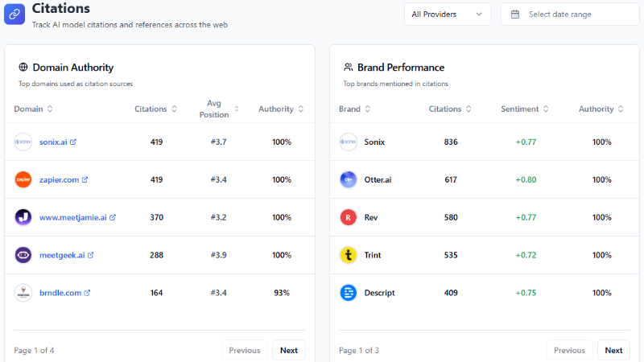This screenshot has height=362, width=644.
Task: Click the Citations link logo icon
Action: coord(14,14)
